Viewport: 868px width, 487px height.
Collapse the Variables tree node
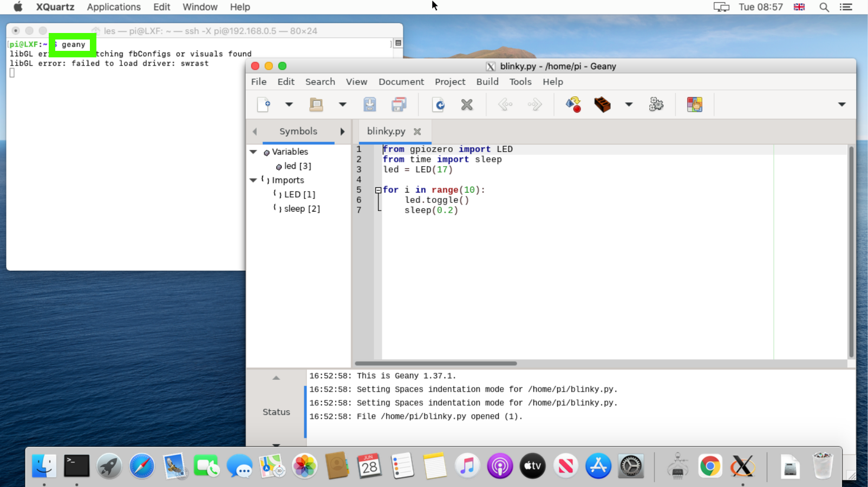[253, 152]
